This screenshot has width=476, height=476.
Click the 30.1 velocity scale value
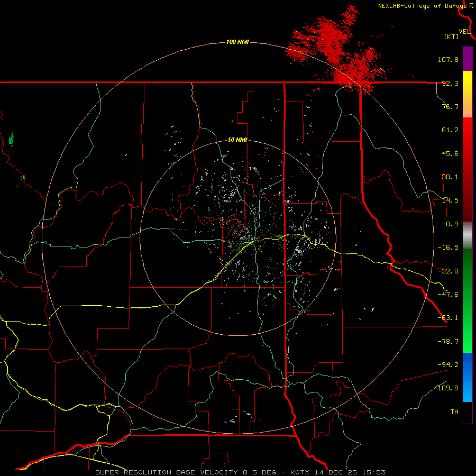click(x=450, y=177)
